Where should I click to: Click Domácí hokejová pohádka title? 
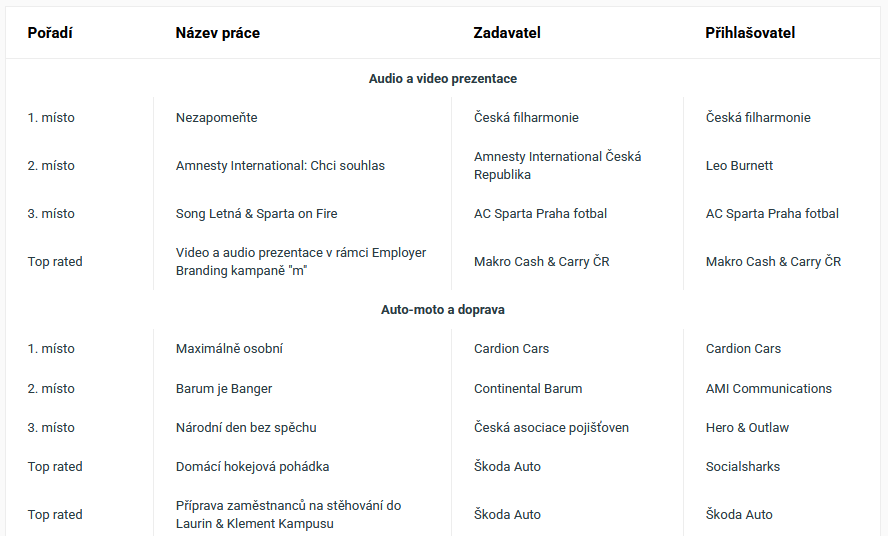coord(252,467)
